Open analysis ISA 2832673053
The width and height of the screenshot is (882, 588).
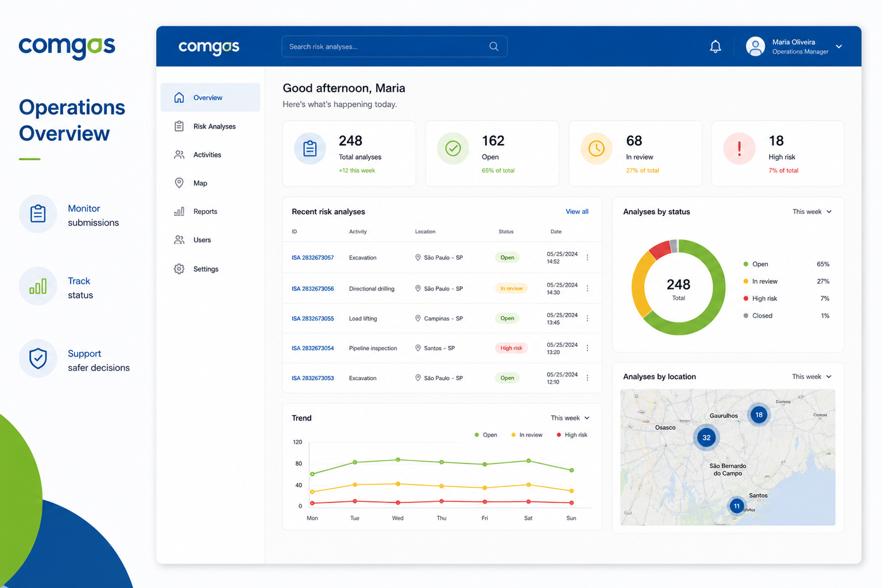312,378
